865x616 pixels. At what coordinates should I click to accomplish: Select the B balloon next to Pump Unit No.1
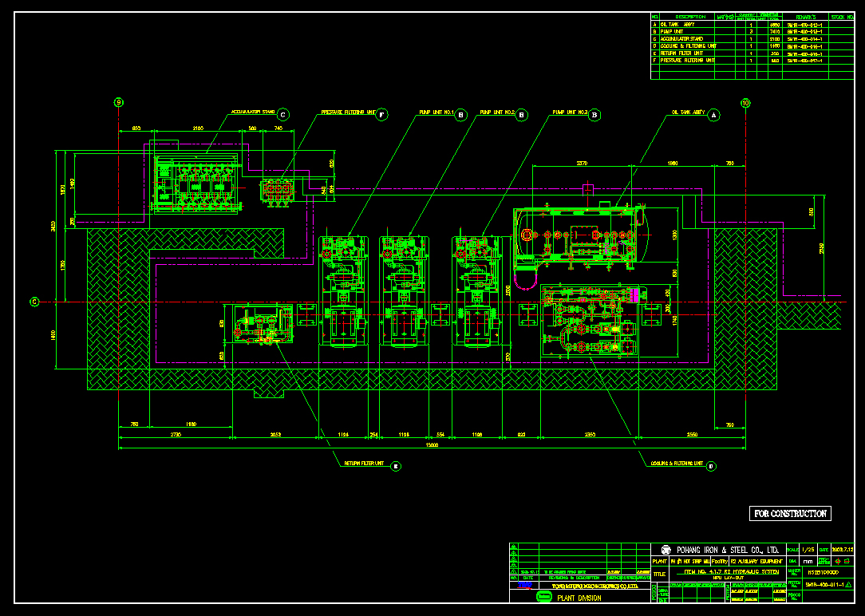(460, 115)
